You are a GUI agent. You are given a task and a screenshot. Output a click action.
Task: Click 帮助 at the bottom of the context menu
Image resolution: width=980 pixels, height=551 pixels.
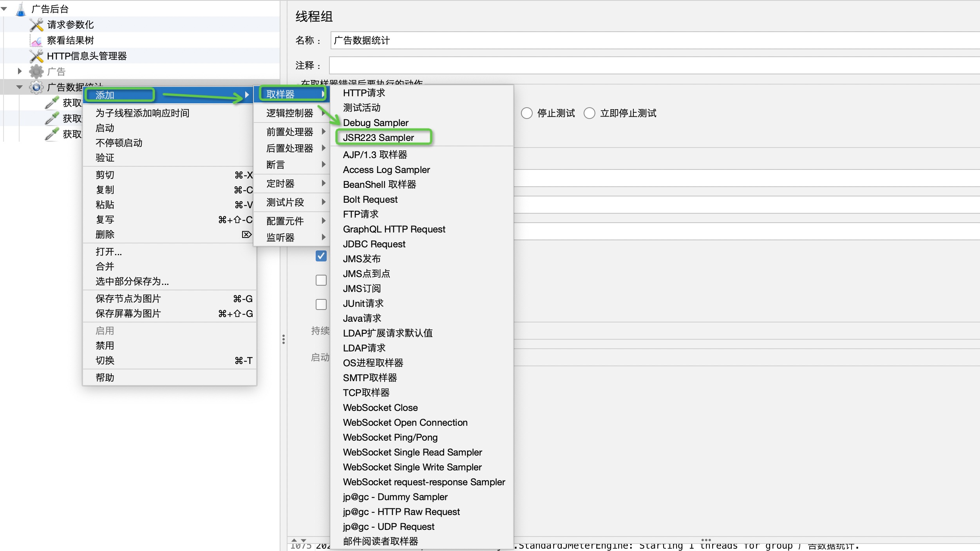pyautogui.click(x=105, y=378)
